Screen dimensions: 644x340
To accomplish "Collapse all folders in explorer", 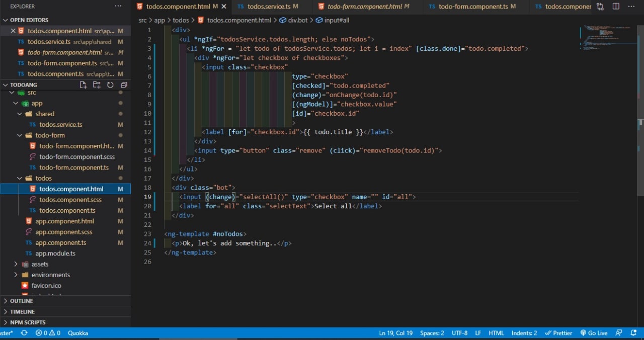I will 124,85.
